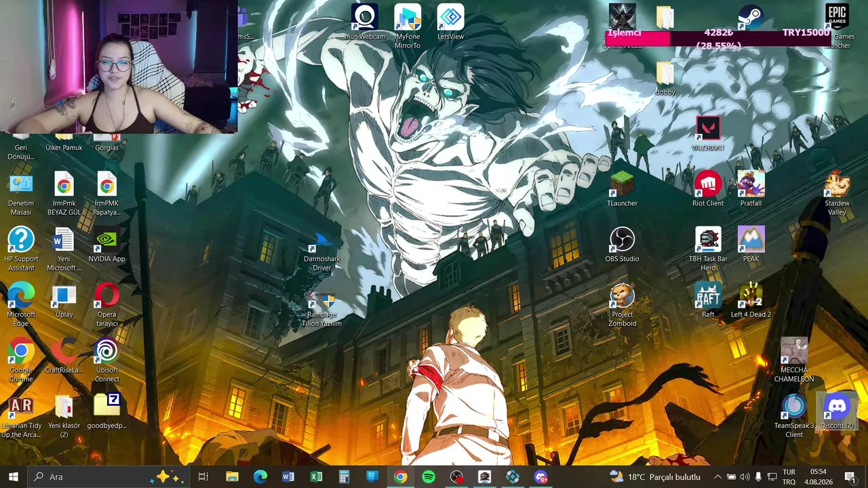Launch the Ubisoft Connect desktop shortcut
The image size is (868, 488).
coord(106,361)
